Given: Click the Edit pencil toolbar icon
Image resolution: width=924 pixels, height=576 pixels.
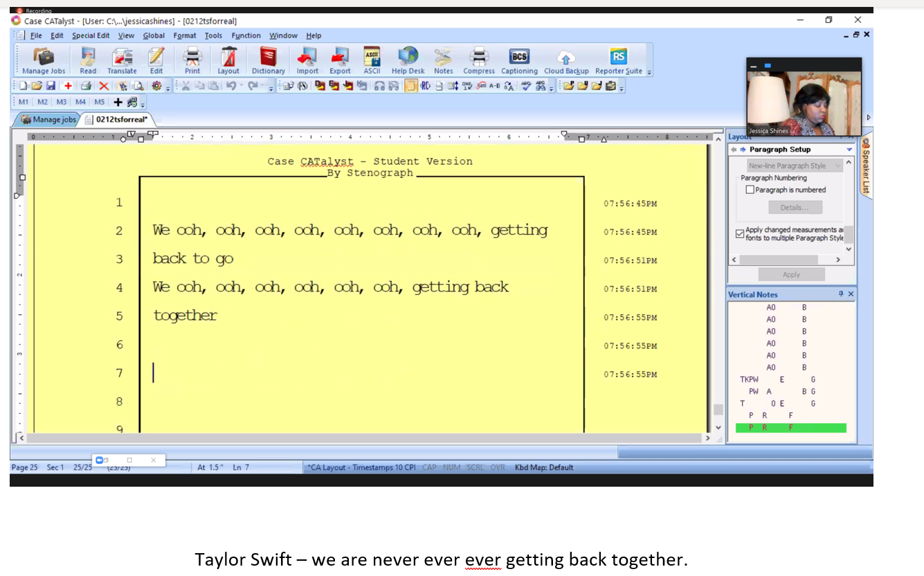Looking at the screenshot, I should tap(156, 61).
